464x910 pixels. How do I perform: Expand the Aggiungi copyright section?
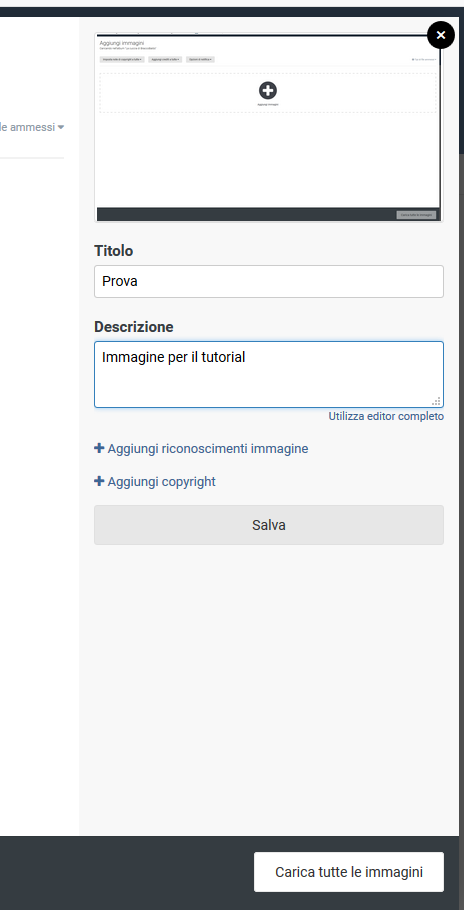pos(155,482)
